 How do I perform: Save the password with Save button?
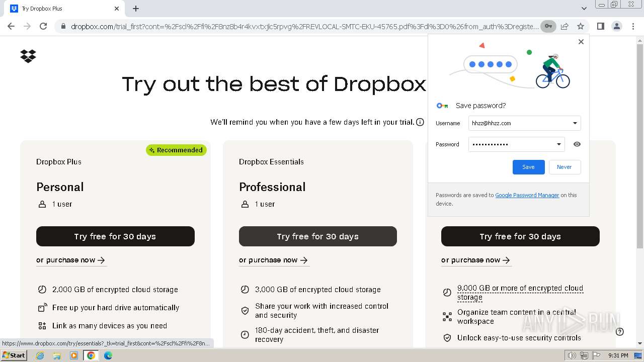pyautogui.click(x=528, y=167)
